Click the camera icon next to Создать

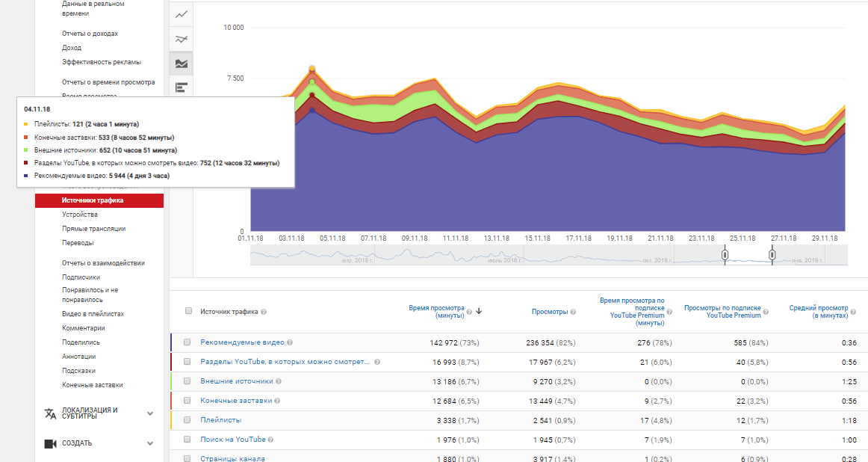(x=50, y=443)
